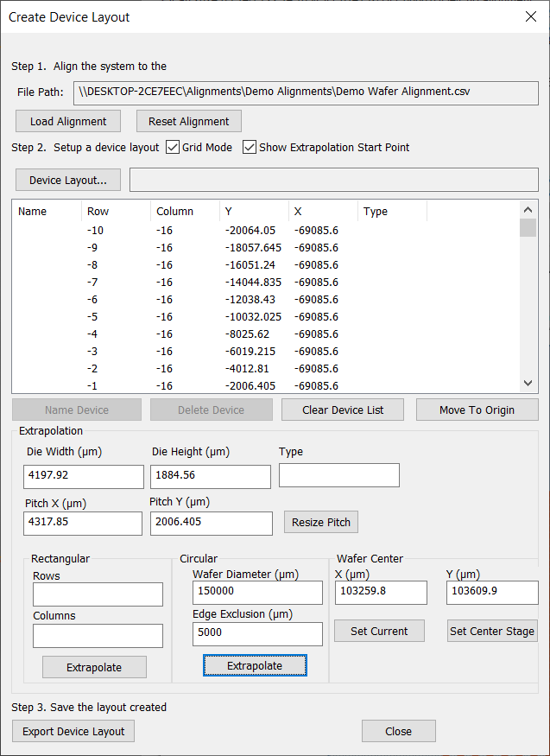Click the Rectangular Extrapolate button
The width and height of the screenshot is (550, 756).
coord(94,667)
